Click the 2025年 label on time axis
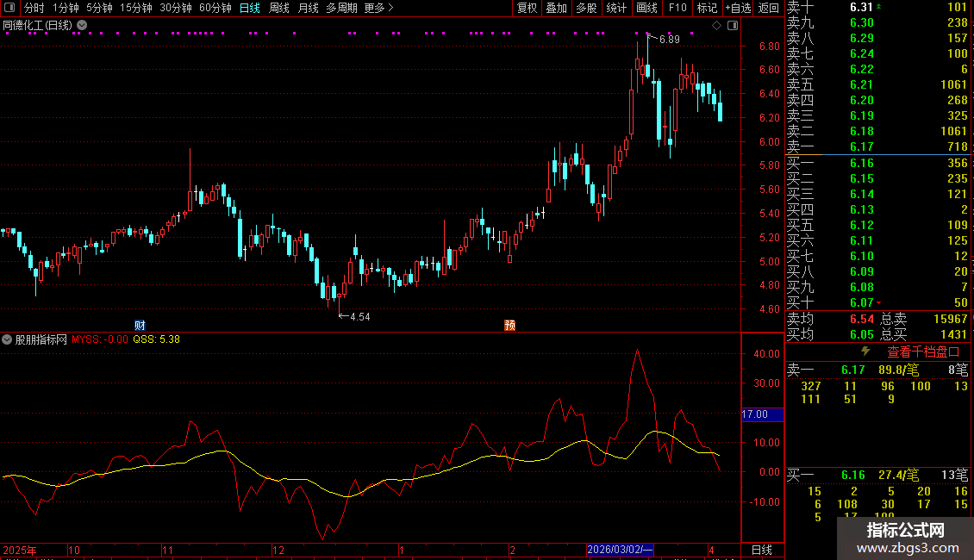This screenshot has width=974, height=560. 20,550
